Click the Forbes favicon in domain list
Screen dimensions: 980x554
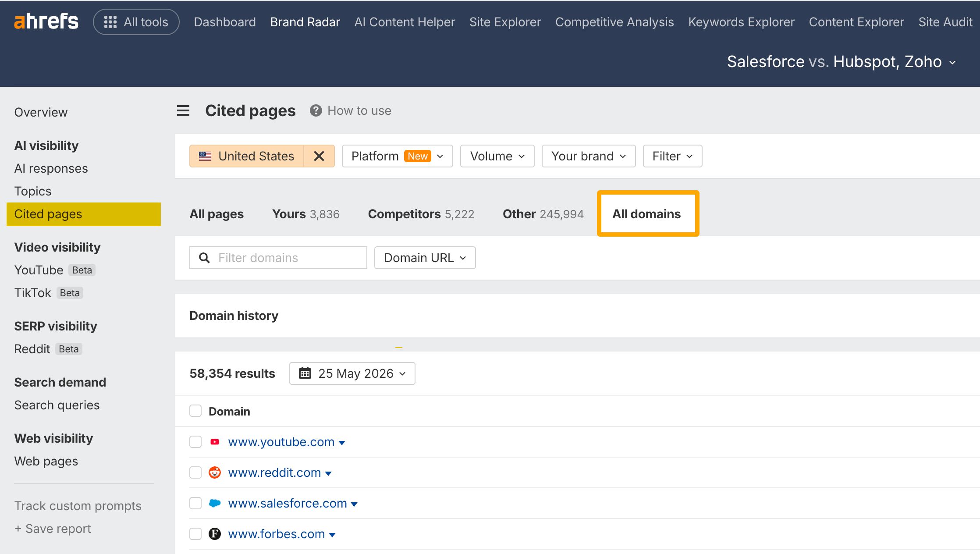point(215,534)
